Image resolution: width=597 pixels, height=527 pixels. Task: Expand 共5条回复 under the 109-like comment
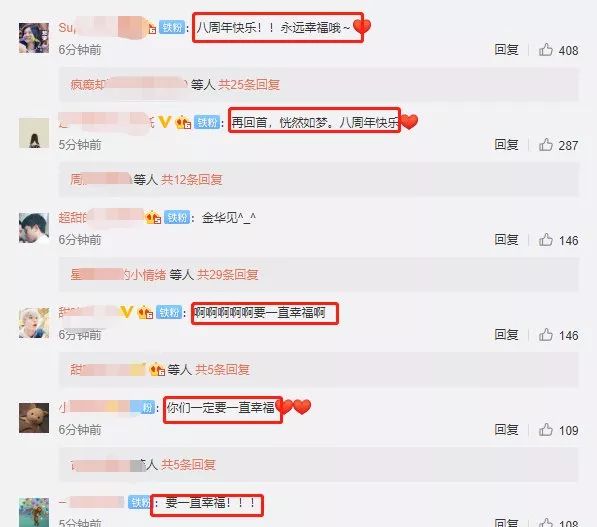tap(188, 465)
